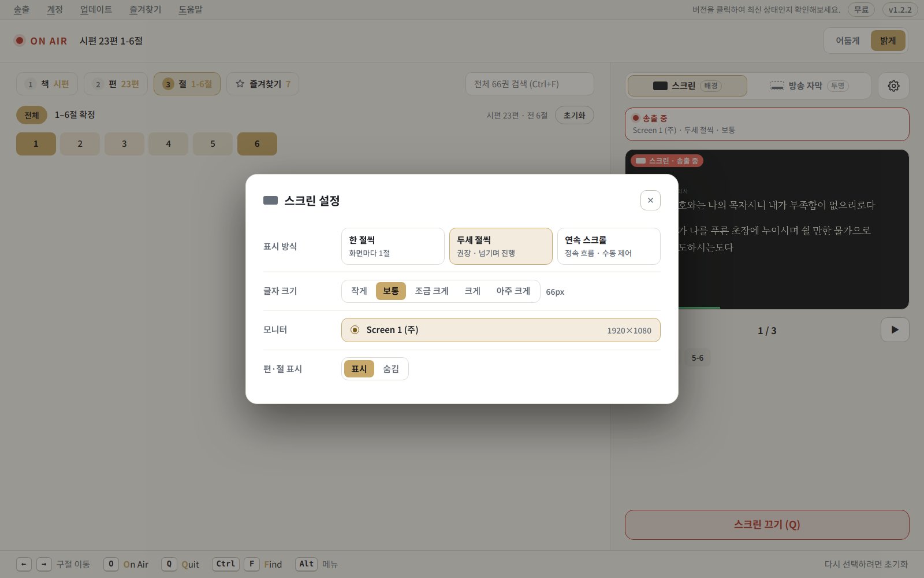Set font size to 조금 크게
Screen dimensions: 924x578
click(431, 291)
